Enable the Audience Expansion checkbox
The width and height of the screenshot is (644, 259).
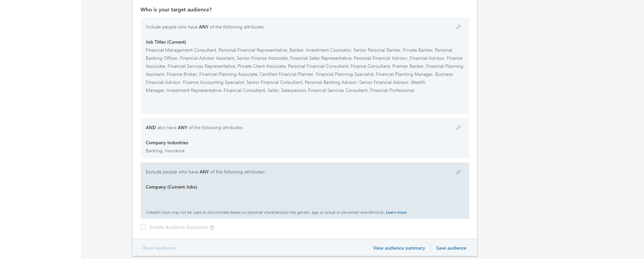[143, 227]
